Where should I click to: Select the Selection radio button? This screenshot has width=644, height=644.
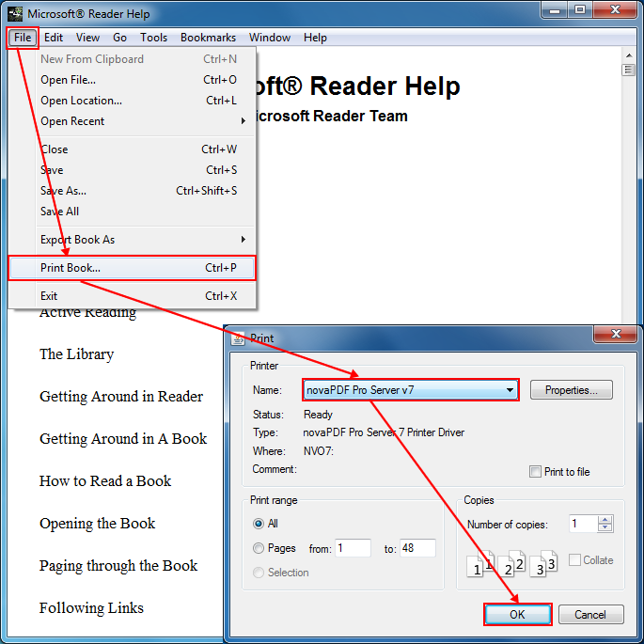click(x=259, y=573)
